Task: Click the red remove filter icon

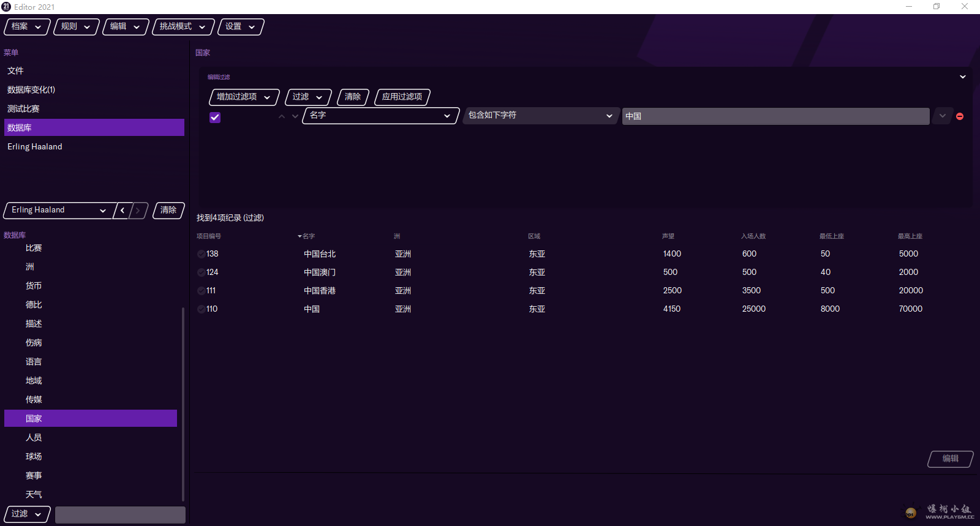Action: [960, 116]
